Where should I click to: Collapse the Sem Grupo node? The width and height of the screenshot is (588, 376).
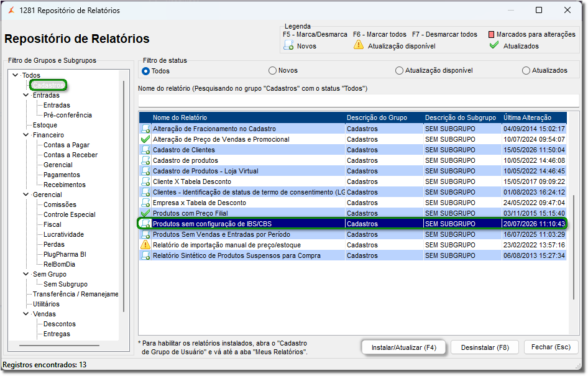pos(26,274)
